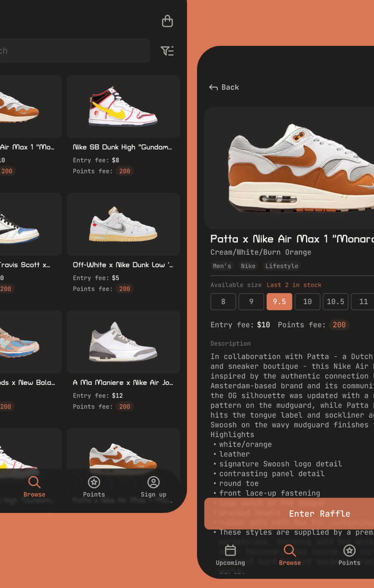Open the Off-White x Nike Dunk Low shoe image
This screenshot has height=588, width=374.
click(123, 224)
